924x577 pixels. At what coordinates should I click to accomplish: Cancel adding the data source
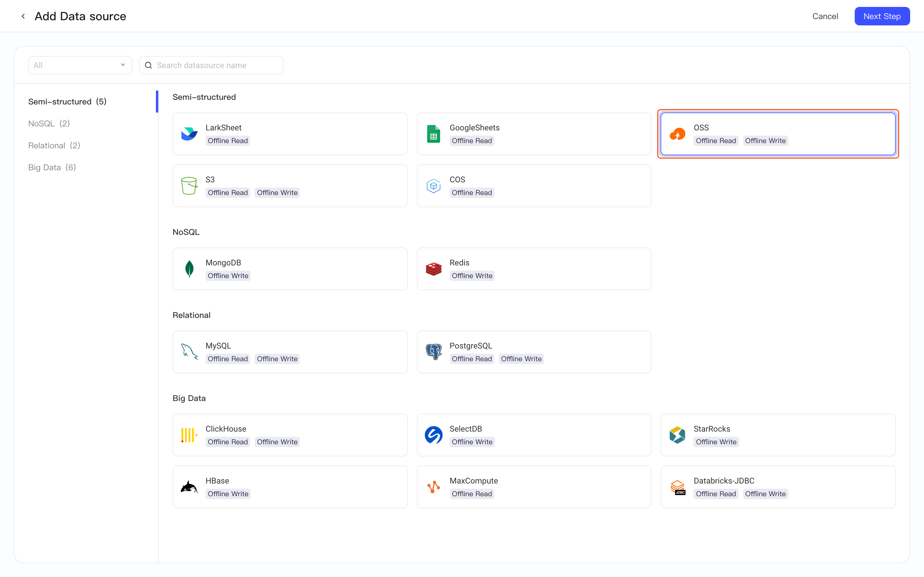(825, 16)
